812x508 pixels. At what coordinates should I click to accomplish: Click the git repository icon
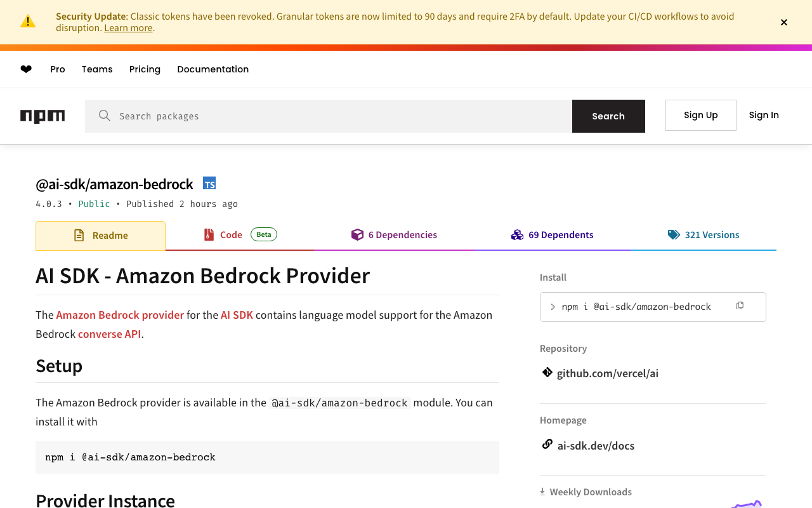547,373
